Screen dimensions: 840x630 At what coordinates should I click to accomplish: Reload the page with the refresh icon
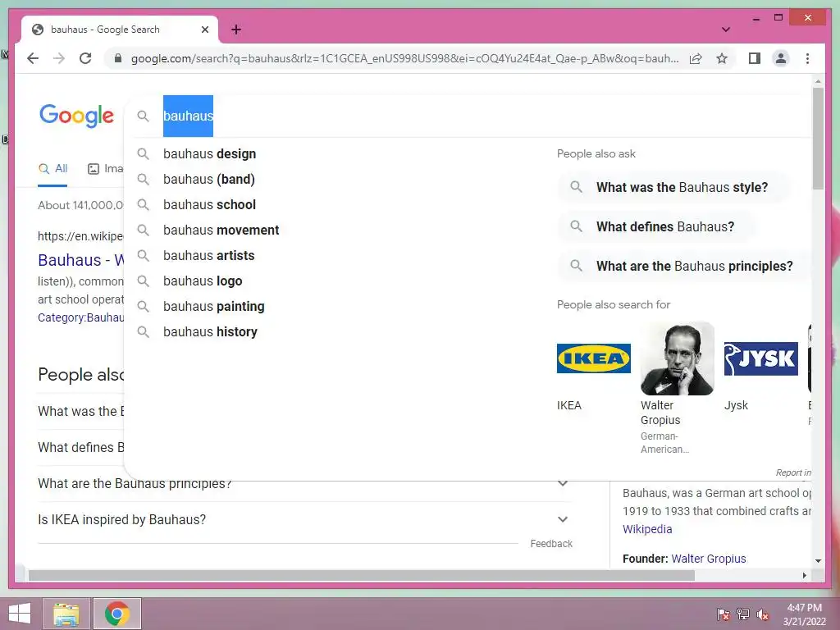click(x=85, y=58)
